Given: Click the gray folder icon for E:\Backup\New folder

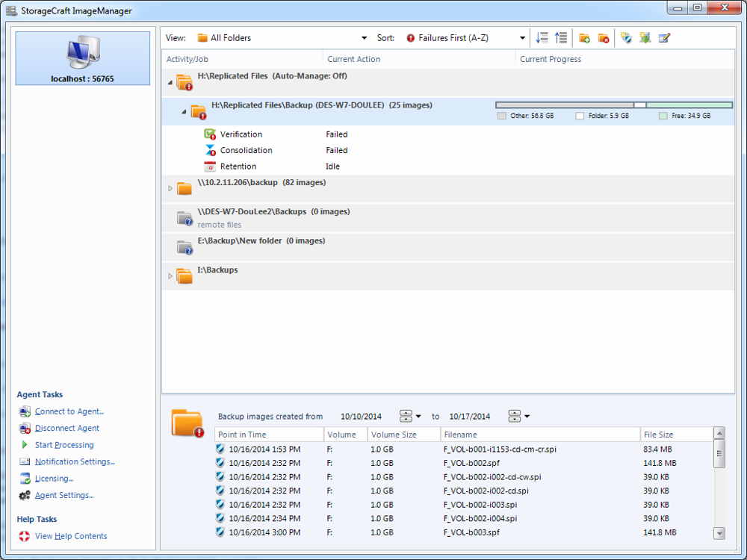Looking at the screenshot, I should click(185, 248).
